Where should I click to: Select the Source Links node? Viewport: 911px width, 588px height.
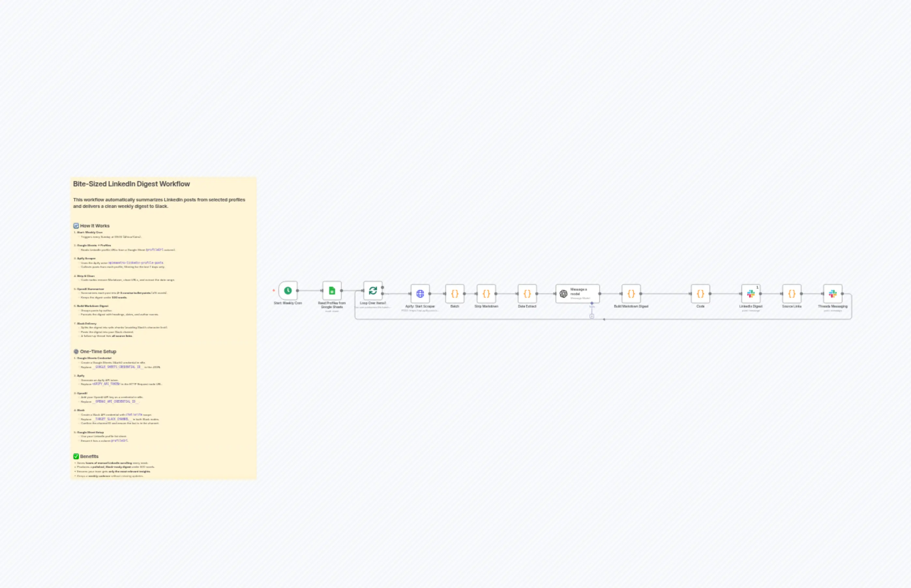[792, 294]
